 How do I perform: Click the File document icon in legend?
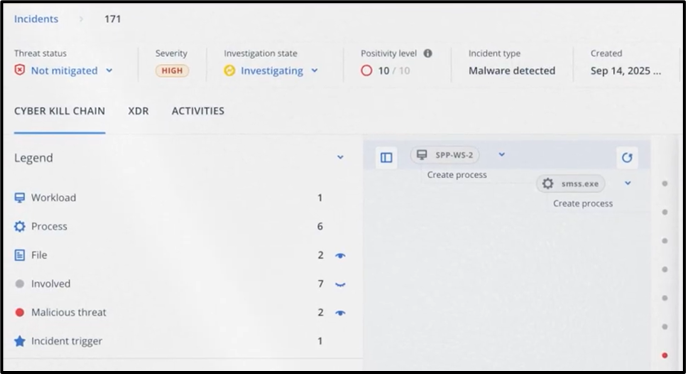tap(20, 255)
